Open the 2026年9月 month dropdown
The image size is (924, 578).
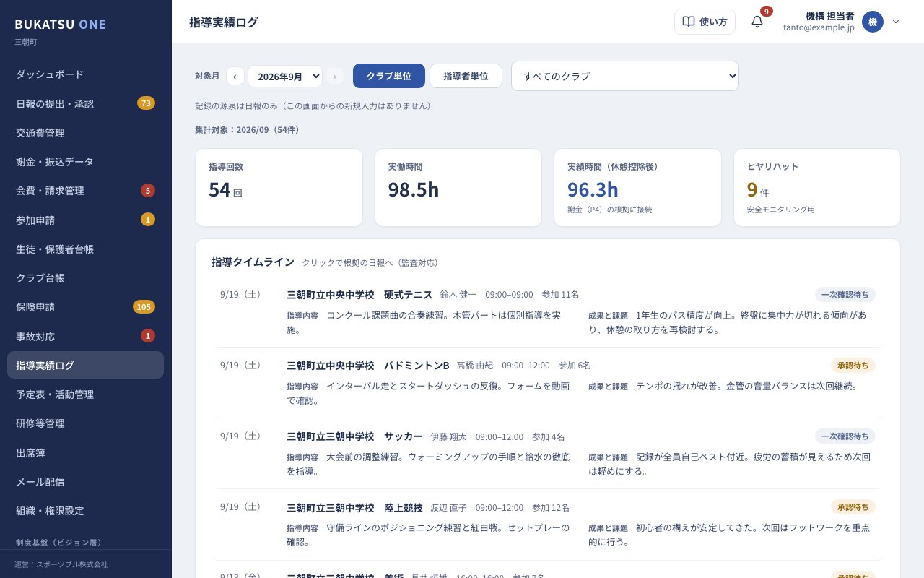click(285, 76)
